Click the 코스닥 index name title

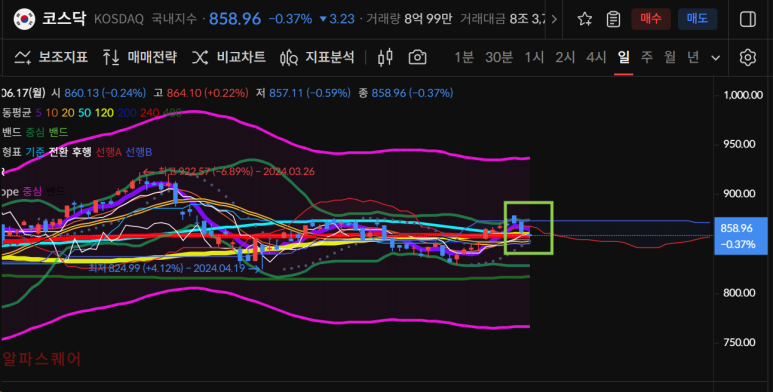click(64, 19)
